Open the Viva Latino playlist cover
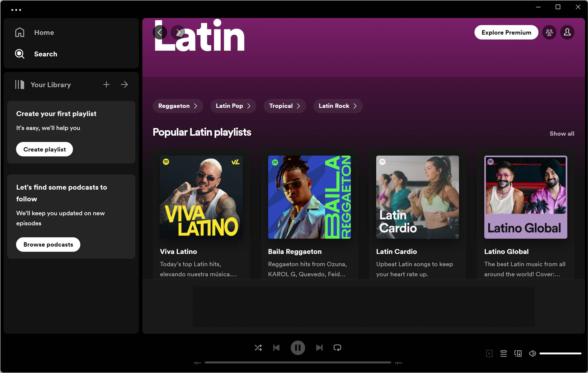The height and width of the screenshot is (373, 588). 201,197
